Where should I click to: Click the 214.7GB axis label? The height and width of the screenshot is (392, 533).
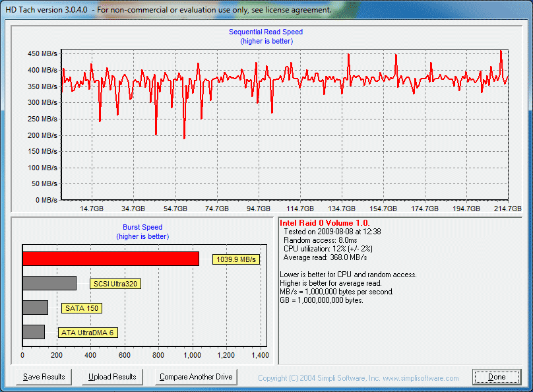(508, 209)
